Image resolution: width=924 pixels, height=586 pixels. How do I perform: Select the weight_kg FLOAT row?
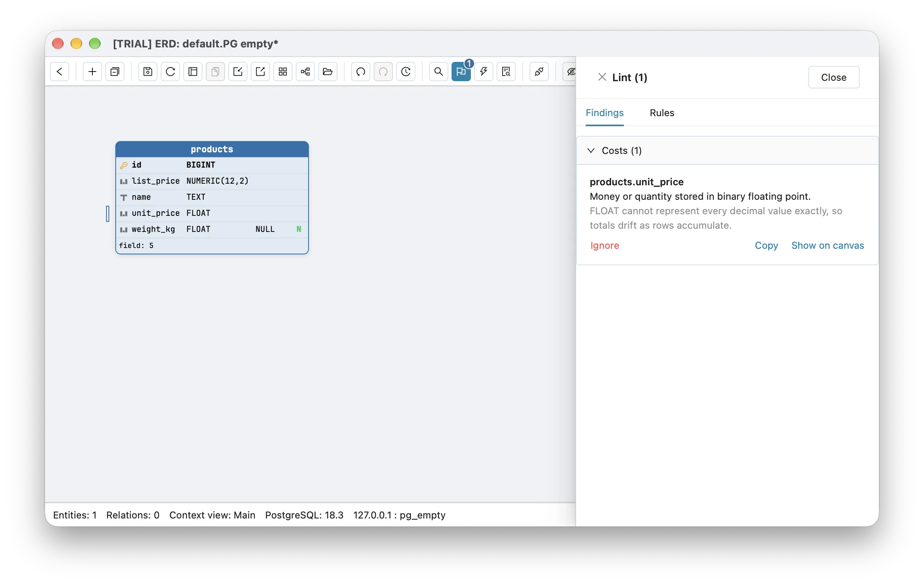(x=212, y=229)
